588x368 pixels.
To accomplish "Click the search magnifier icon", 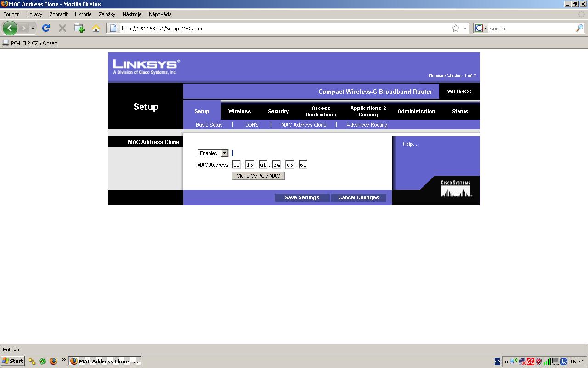I will (580, 28).
